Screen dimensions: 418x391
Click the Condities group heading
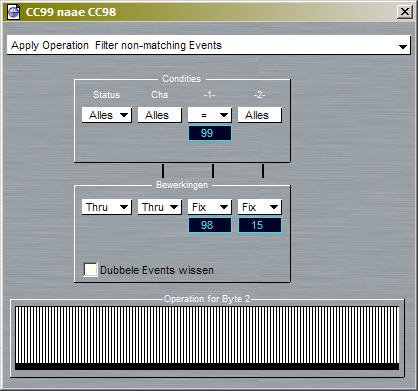(181, 79)
